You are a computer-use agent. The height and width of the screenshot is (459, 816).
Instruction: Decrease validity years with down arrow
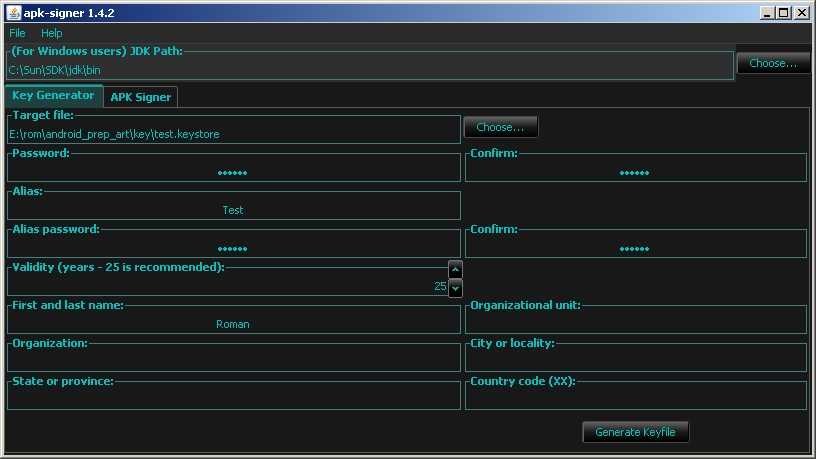455,288
